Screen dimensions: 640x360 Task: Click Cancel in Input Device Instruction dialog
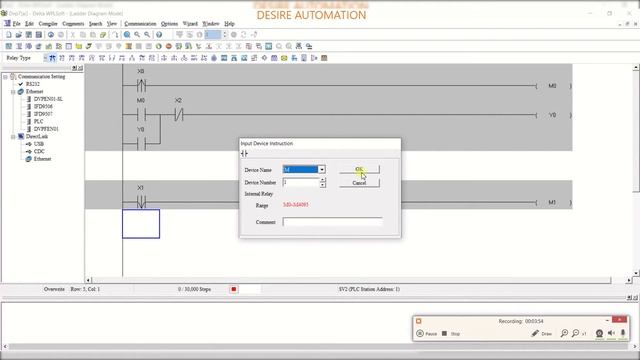[359, 183]
